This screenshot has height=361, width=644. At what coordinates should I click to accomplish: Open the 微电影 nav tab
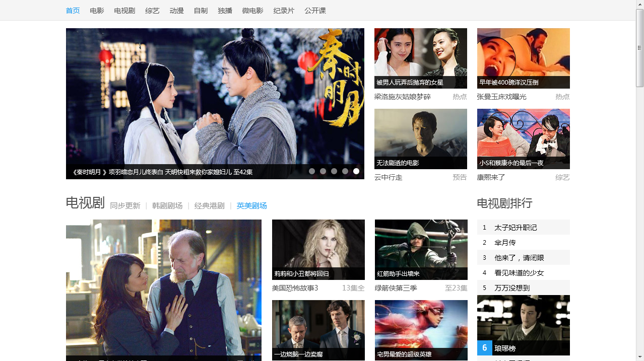[x=252, y=11]
